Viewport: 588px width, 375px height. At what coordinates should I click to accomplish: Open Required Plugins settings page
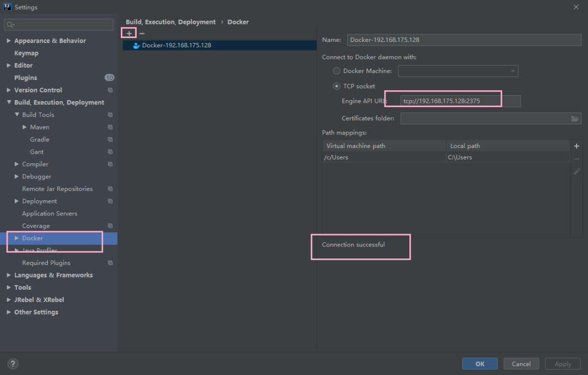(x=46, y=263)
